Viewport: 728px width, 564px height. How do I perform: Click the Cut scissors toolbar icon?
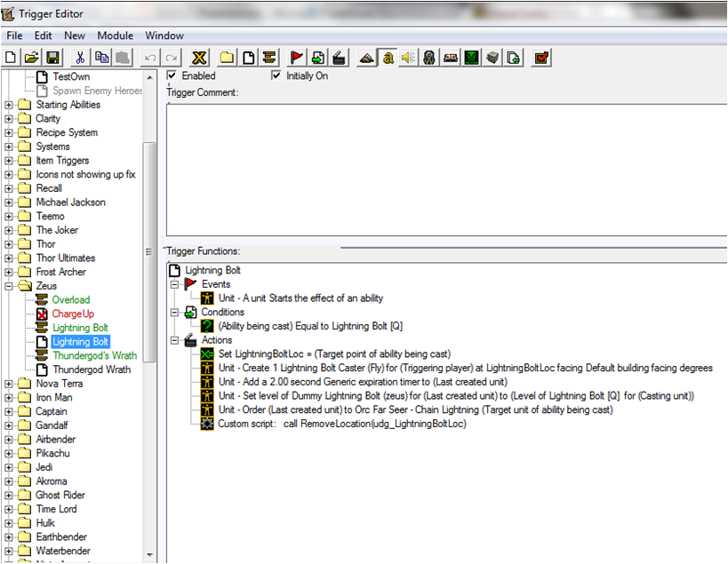[80, 58]
